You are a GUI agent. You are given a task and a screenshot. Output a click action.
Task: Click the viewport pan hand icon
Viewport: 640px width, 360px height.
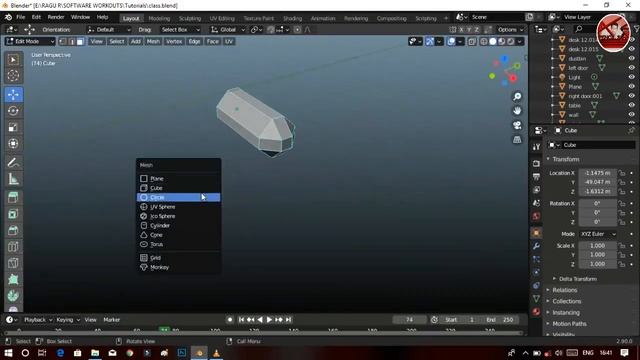click(517, 111)
